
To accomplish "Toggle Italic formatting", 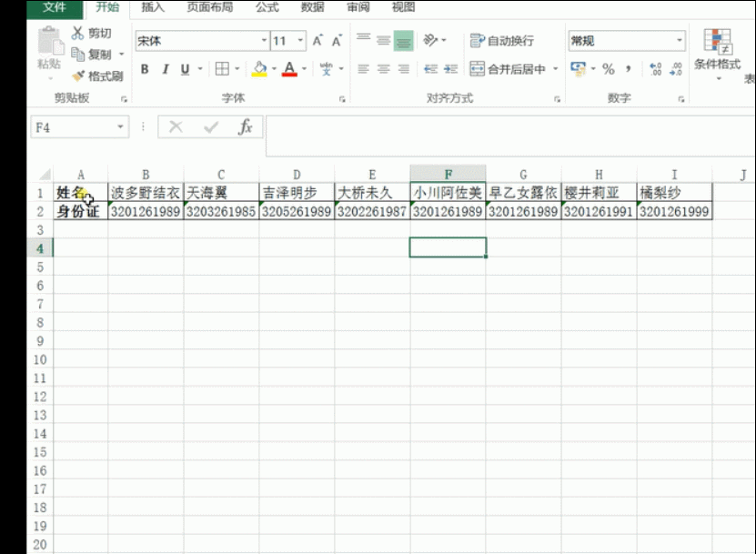I will (166, 69).
